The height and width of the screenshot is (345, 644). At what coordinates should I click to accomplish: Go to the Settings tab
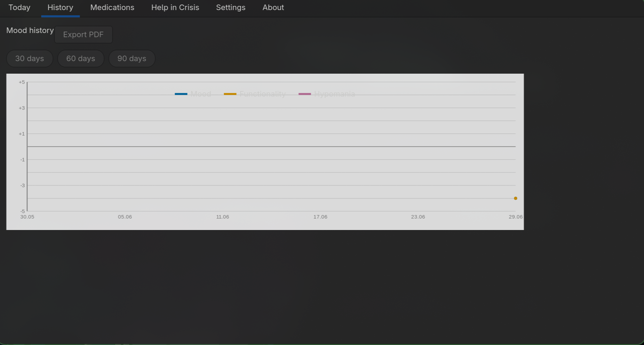coord(231,8)
